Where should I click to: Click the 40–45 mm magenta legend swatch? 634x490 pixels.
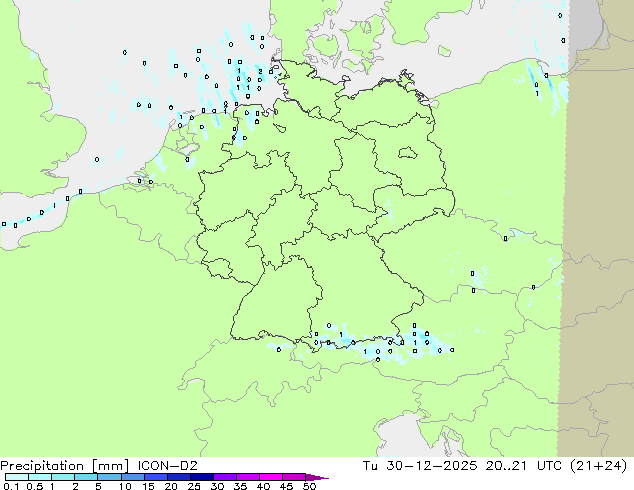coord(271,477)
